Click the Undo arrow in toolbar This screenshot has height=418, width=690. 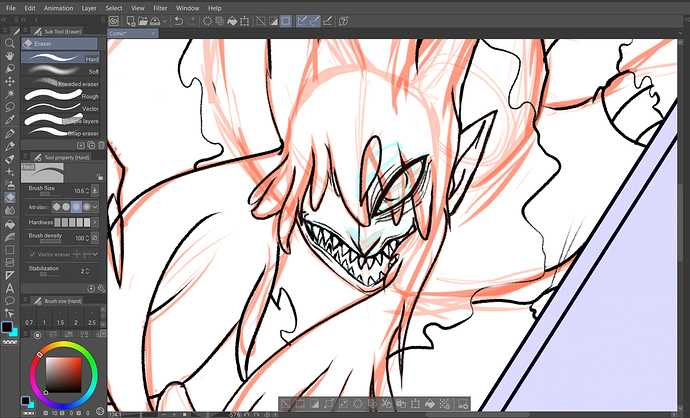pos(178,20)
